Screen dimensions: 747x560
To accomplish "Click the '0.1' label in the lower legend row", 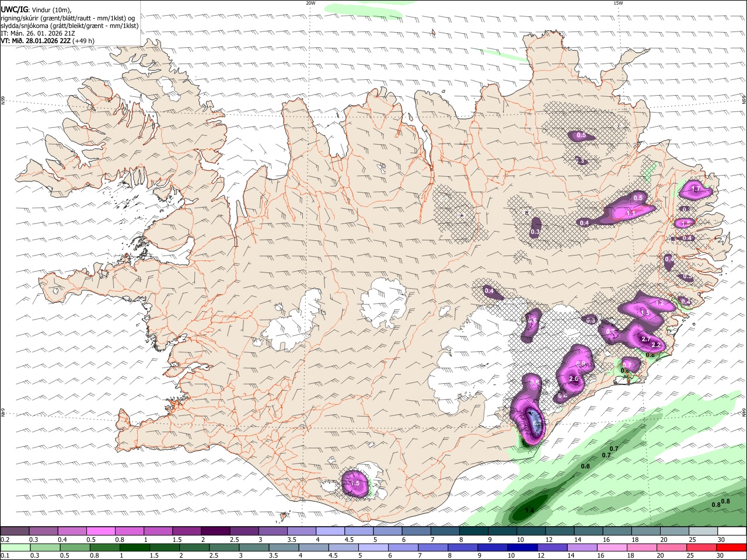I will point(5,556).
